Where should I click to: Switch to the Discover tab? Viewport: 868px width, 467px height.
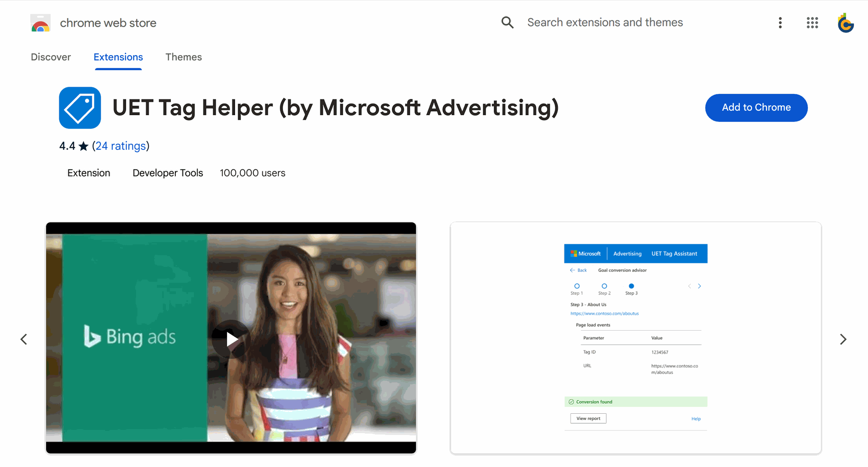pos(51,57)
